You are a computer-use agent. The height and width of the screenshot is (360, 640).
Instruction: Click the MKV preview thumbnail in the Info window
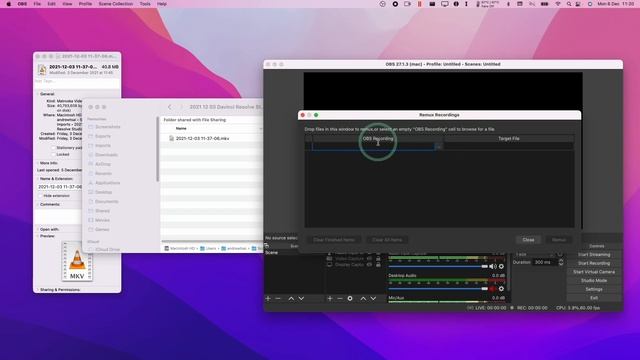pos(77,261)
